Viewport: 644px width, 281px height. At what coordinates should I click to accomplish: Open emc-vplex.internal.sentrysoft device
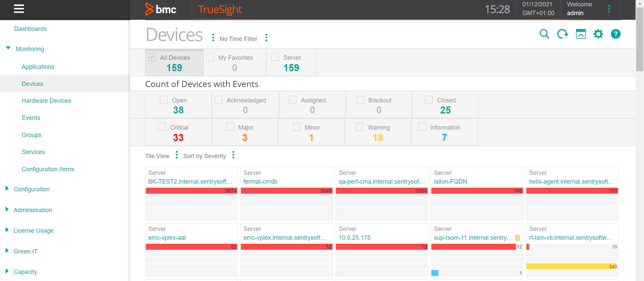click(285, 238)
